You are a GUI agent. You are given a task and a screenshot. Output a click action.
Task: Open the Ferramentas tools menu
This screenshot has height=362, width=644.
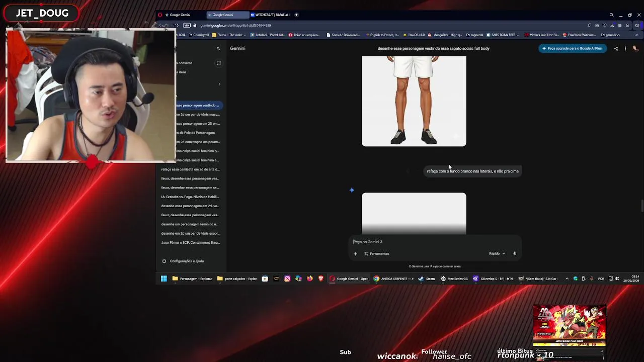click(377, 254)
